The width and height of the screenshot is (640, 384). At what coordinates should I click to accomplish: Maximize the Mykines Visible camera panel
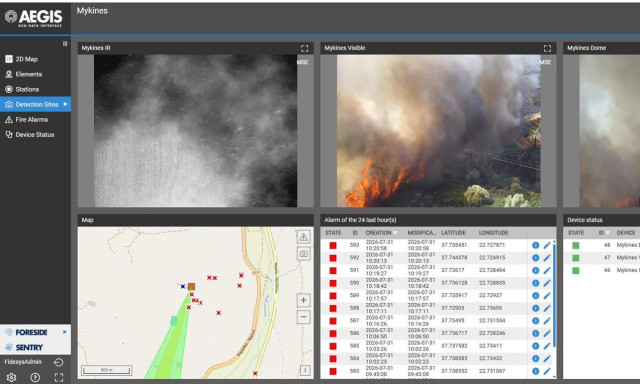pos(547,49)
